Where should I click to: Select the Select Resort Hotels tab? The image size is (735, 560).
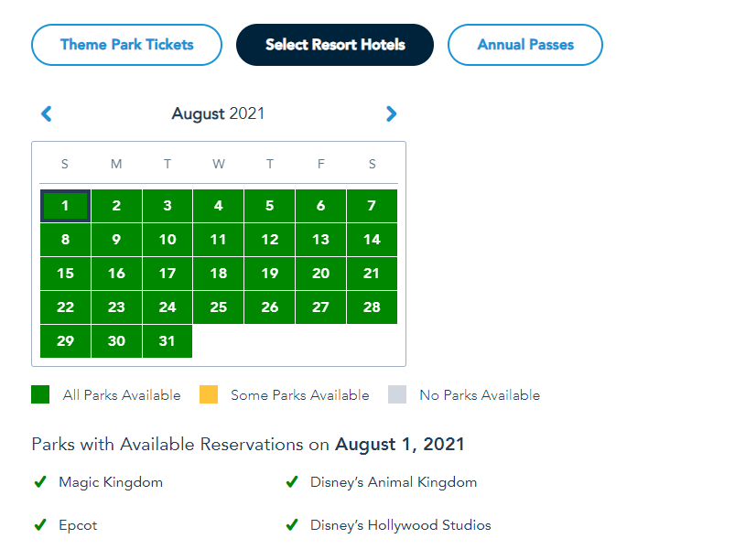click(335, 45)
